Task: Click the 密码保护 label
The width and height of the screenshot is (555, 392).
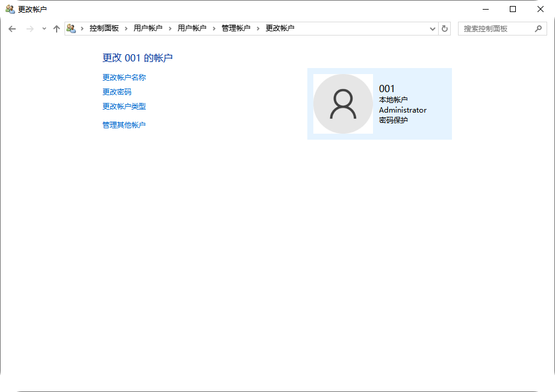Action: [x=394, y=120]
